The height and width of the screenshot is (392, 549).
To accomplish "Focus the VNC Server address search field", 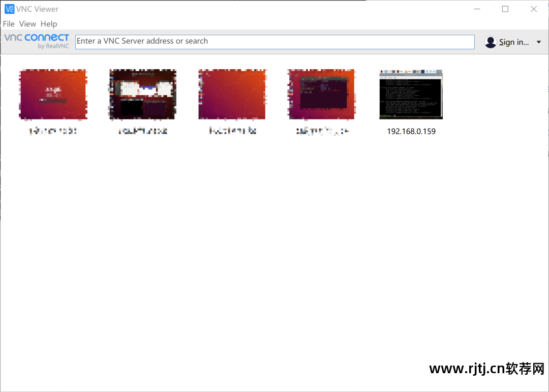I will click(x=275, y=42).
